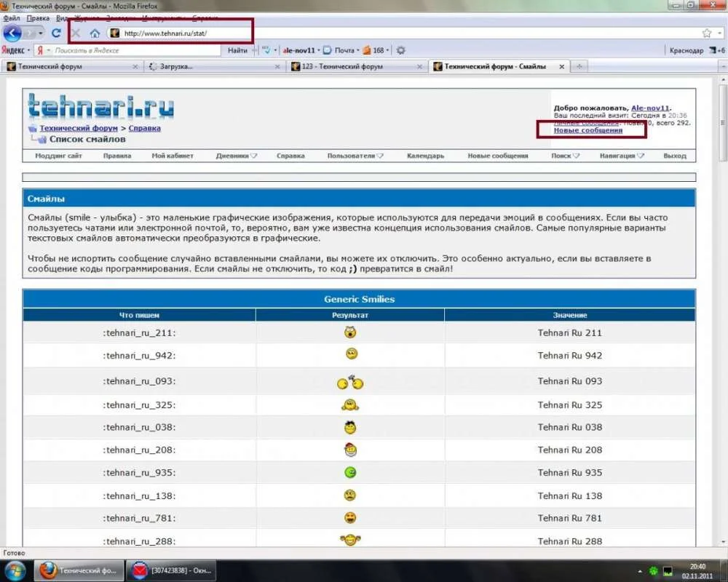
Task: Open Yandex toolbar settings gear
Action: tap(400, 50)
